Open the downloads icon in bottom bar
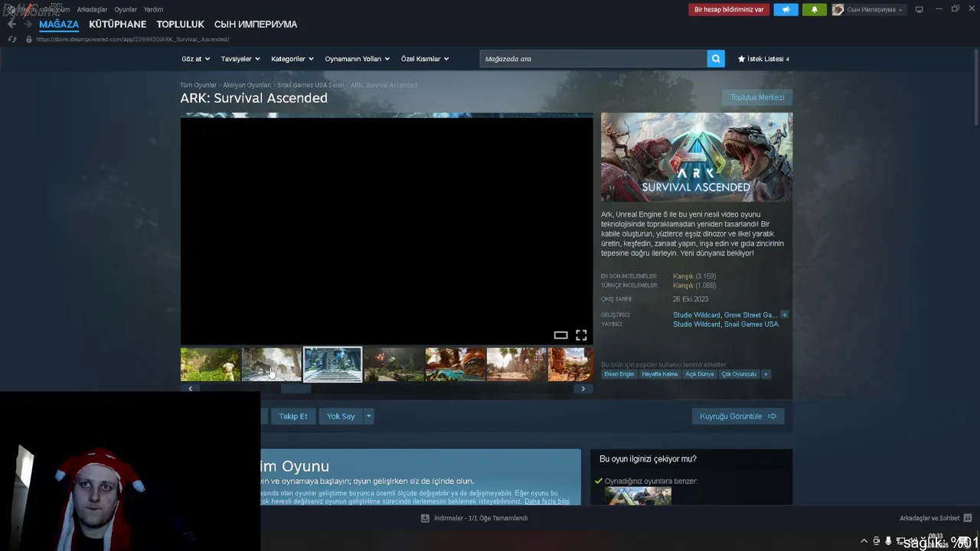The height and width of the screenshot is (551, 980). (425, 518)
